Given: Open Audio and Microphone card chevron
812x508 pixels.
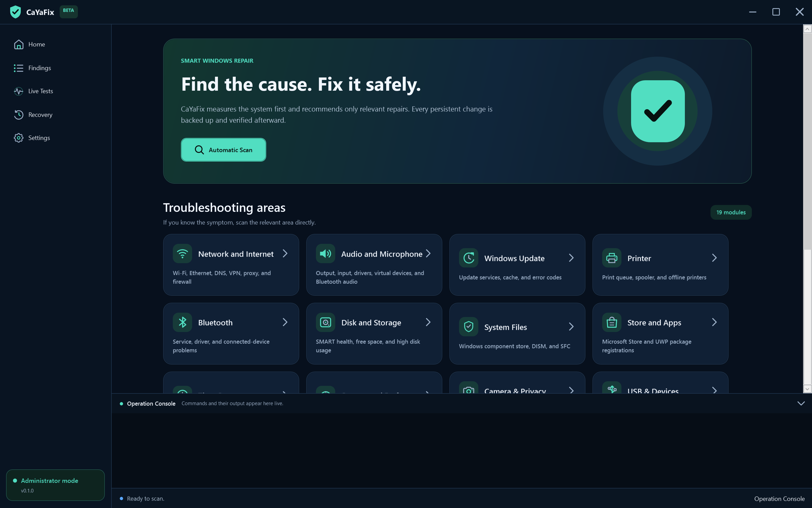Looking at the screenshot, I should 428,253.
